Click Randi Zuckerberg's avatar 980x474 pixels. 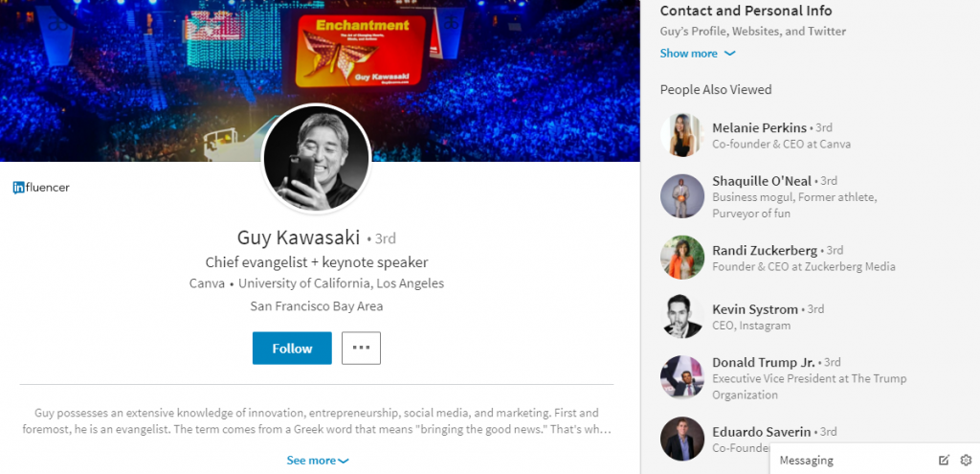[682, 257]
